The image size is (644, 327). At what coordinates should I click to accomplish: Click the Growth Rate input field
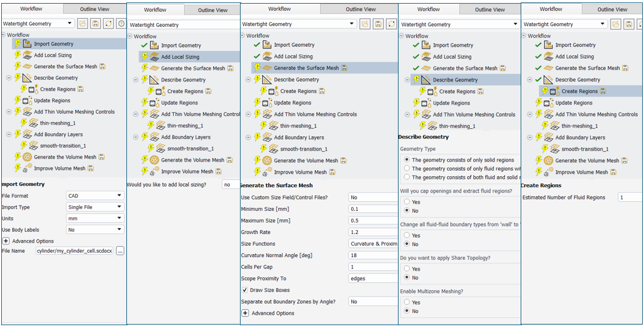tap(373, 232)
